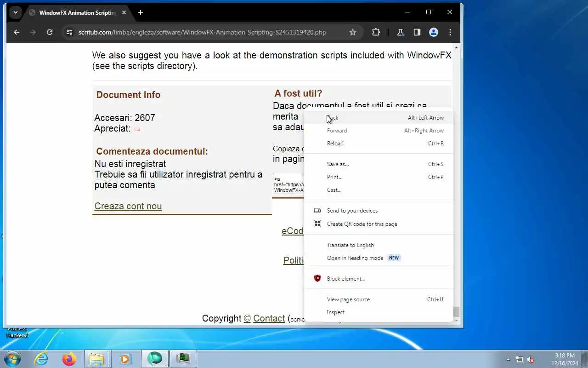Click the active Chrome taskbar button

click(155, 359)
